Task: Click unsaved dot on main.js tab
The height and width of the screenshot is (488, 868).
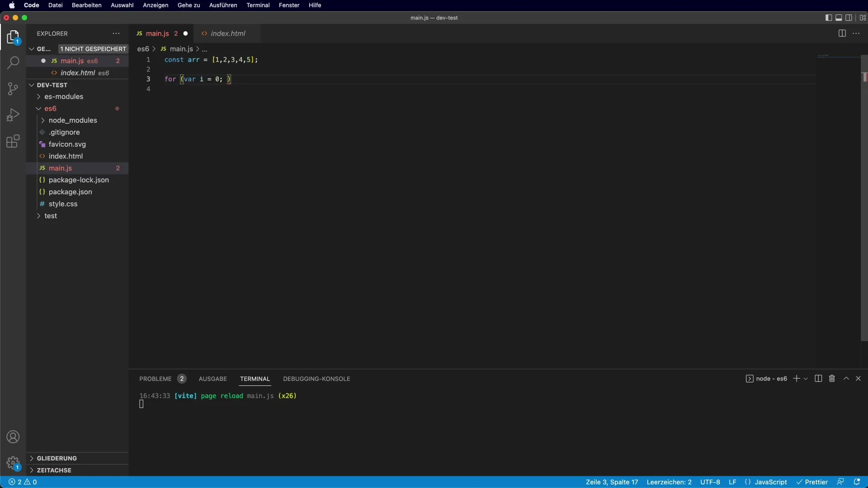Action: point(185,33)
